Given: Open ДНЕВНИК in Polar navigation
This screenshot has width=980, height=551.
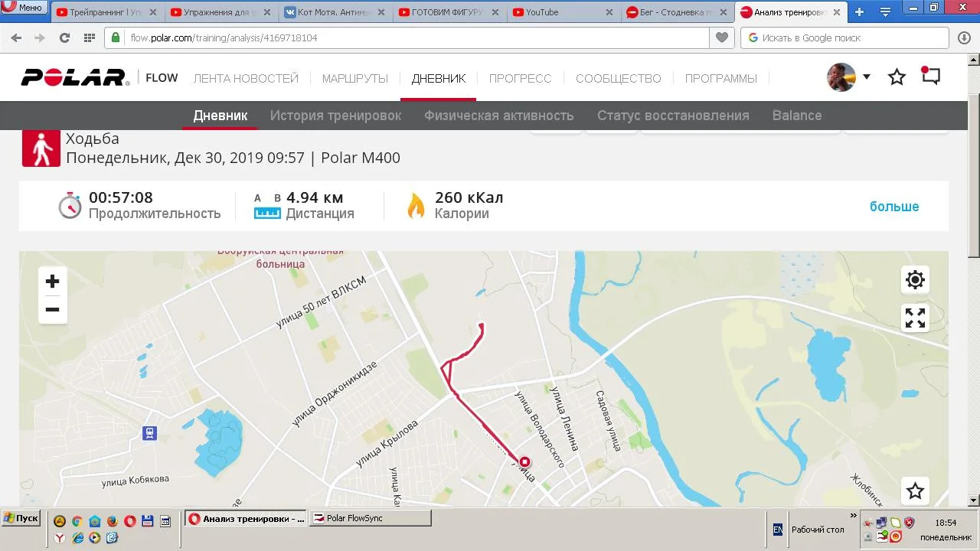Looking at the screenshot, I should [x=439, y=78].
